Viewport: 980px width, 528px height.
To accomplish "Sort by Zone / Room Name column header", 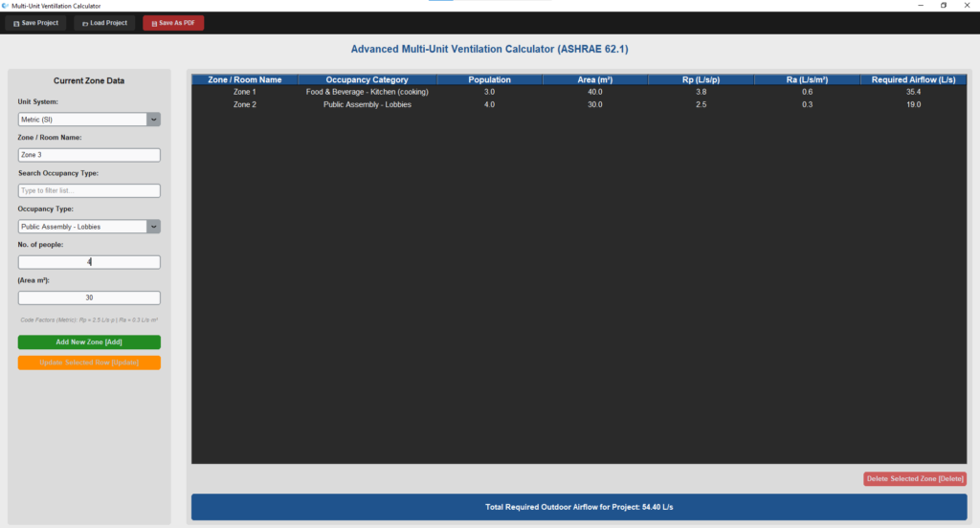I will (245, 80).
